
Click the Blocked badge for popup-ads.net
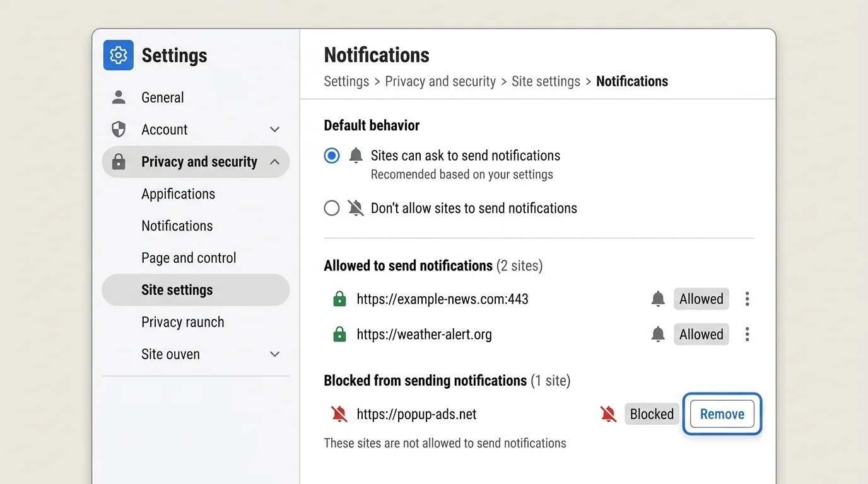pyautogui.click(x=652, y=414)
